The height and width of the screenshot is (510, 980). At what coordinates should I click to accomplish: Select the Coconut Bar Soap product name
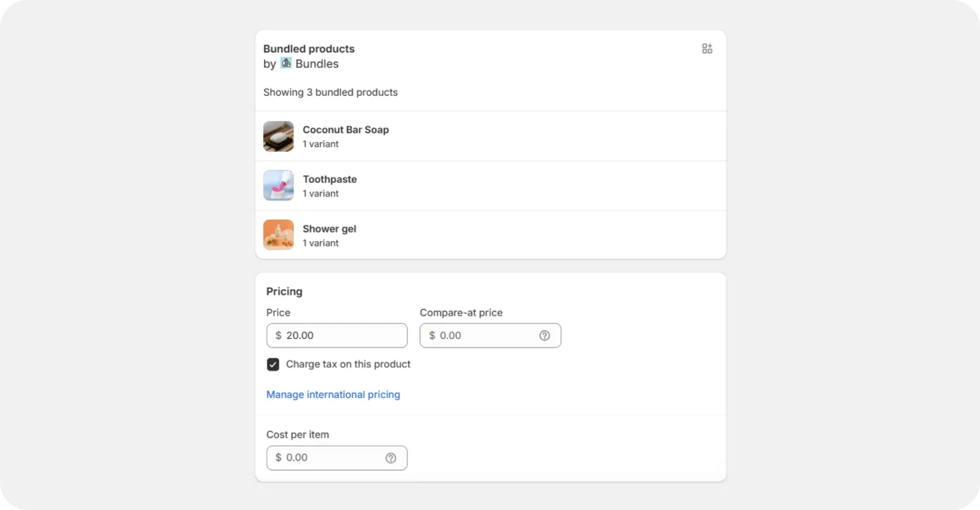(x=346, y=130)
